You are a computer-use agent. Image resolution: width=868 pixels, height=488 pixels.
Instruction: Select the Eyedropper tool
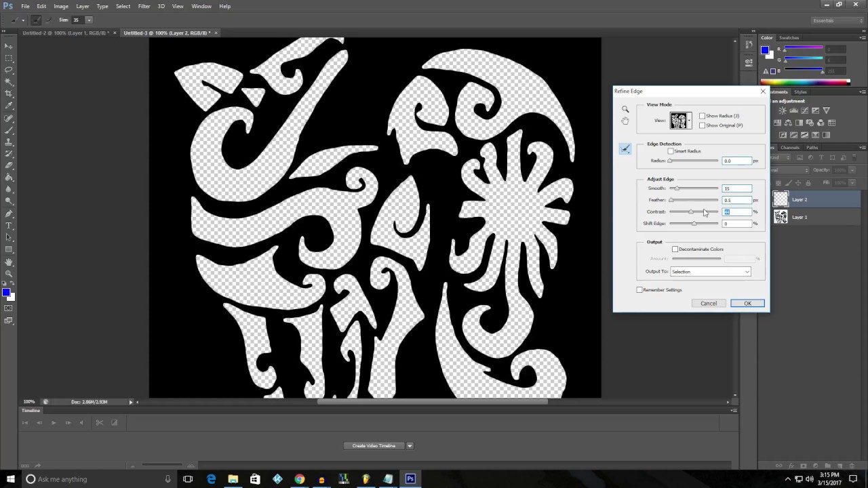[x=9, y=106]
